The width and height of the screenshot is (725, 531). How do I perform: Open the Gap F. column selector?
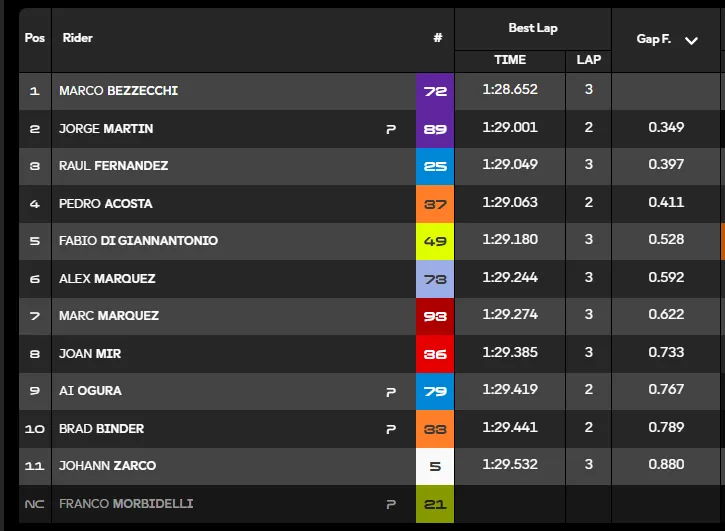pyautogui.click(x=666, y=40)
